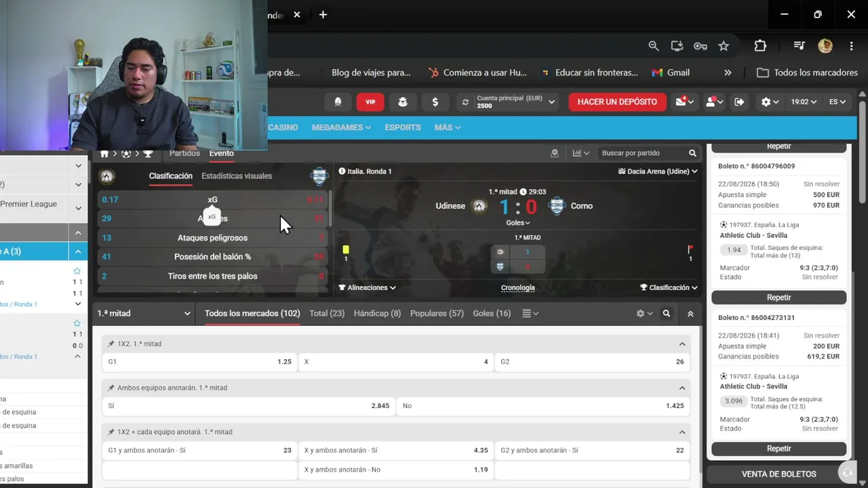Focus the Buscar por partido search field
868x488 pixels.
tap(643, 153)
